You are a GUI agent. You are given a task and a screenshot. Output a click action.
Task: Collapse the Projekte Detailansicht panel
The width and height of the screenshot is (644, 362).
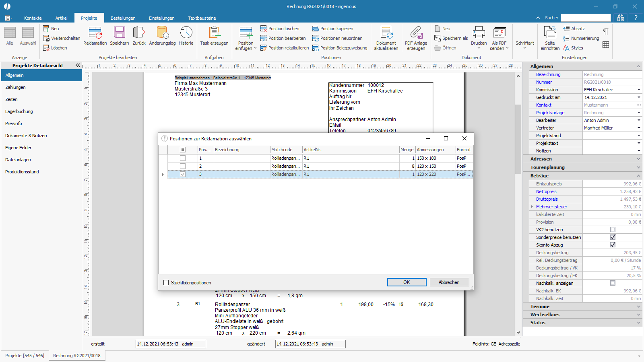(78, 65)
